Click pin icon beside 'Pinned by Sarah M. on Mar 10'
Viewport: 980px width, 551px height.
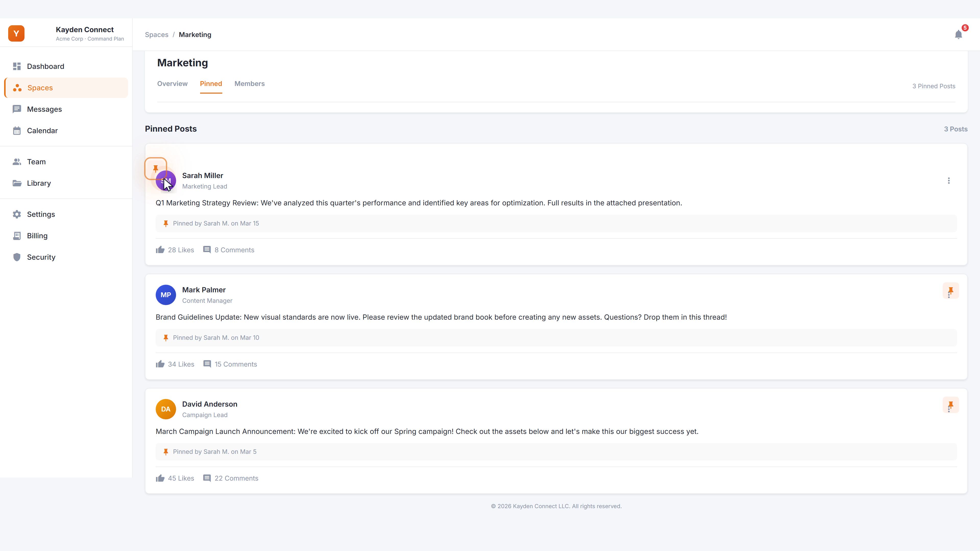166,338
